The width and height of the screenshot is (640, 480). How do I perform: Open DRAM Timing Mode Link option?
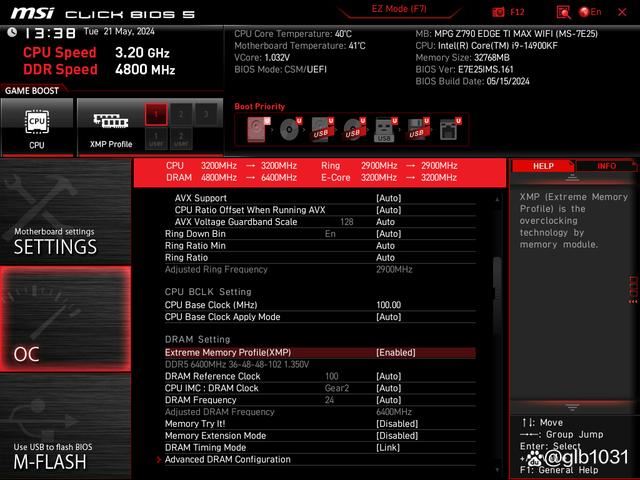(387, 448)
